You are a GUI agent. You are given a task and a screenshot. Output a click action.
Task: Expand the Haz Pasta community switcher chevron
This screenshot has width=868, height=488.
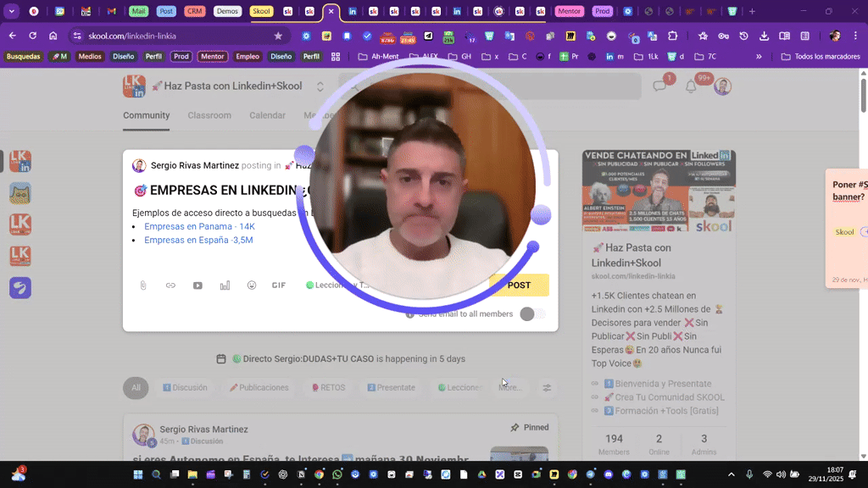pos(320,86)
